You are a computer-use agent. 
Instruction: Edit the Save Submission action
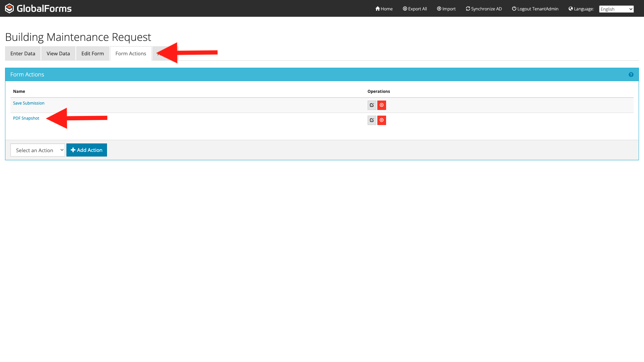(x=372, y=105)
